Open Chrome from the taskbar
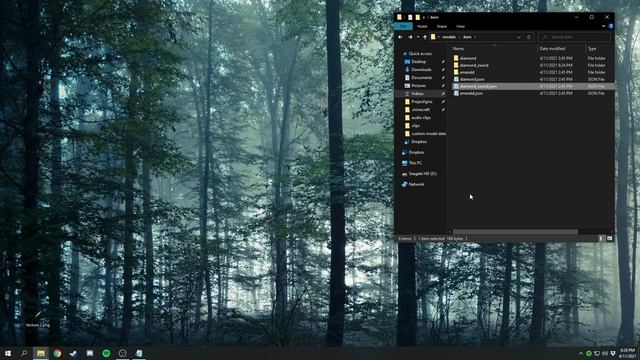 [57, 353]
